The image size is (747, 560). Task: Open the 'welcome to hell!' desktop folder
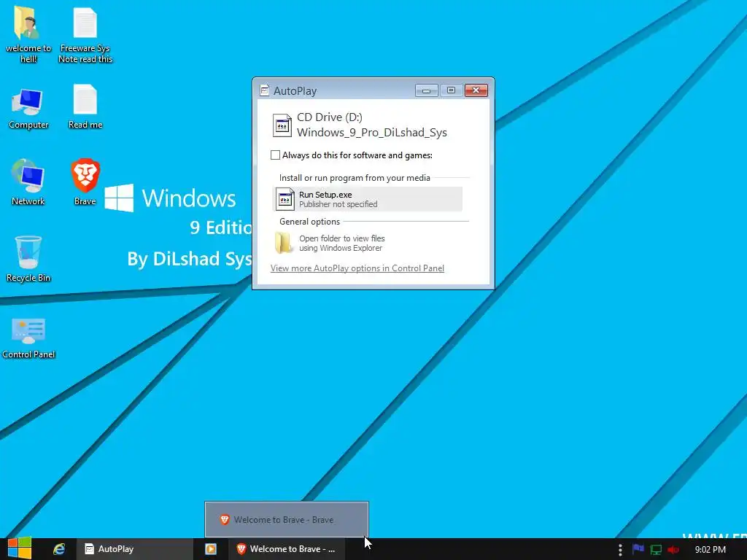pyautogui.click(x=27, y=35)
